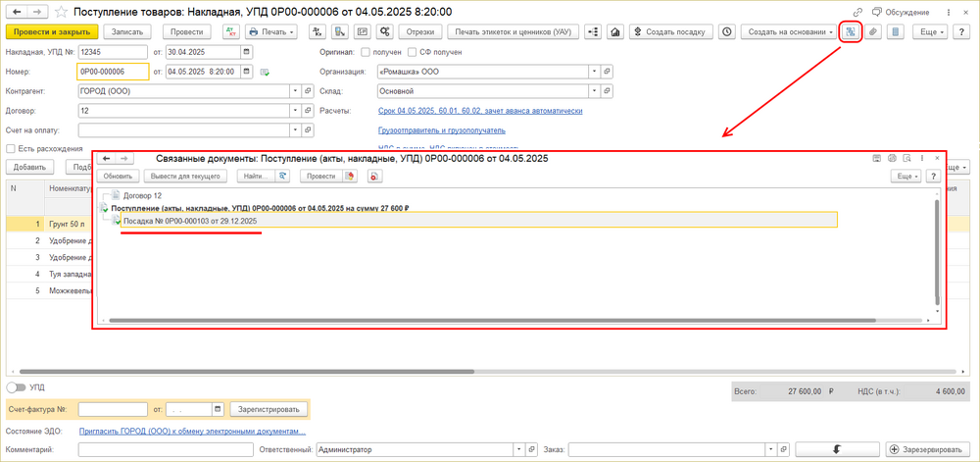Click the Комментарий input field
Viewport: 980px width, 462px height.
click(166, 449)
